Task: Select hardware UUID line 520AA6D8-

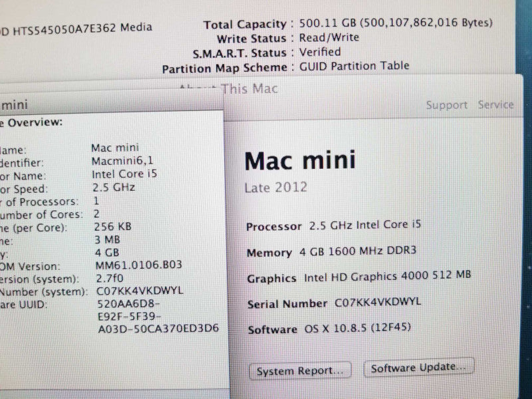Action: [x=128, y=303]
